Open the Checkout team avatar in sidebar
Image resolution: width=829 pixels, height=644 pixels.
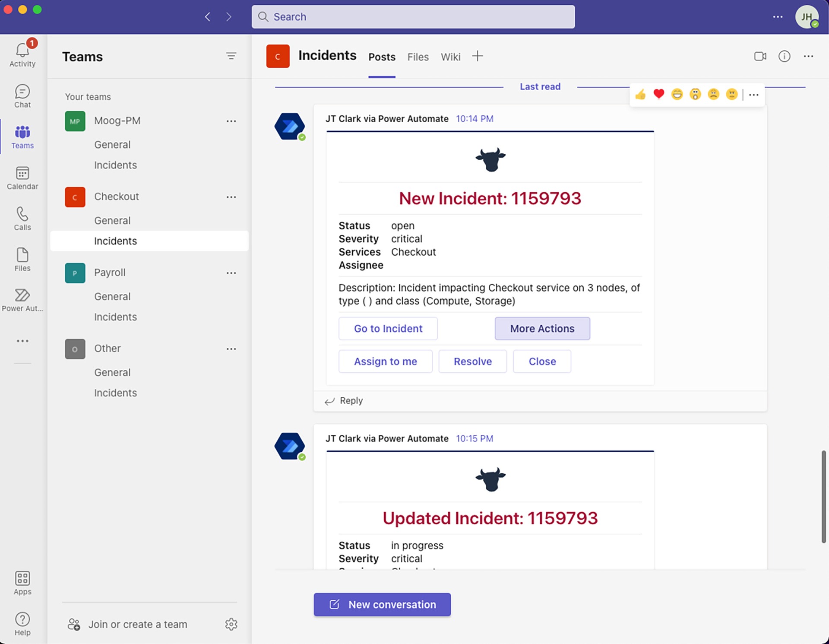(x=75, y=197)
